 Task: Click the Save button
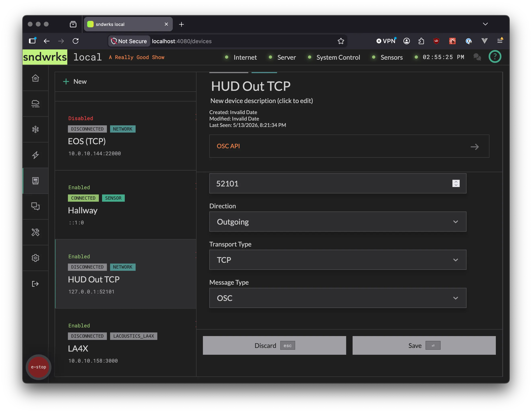point(424,345)
